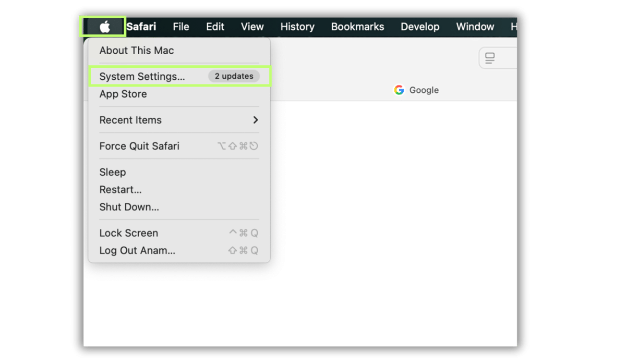
Task: Open the Google tab
Action: 416,90
